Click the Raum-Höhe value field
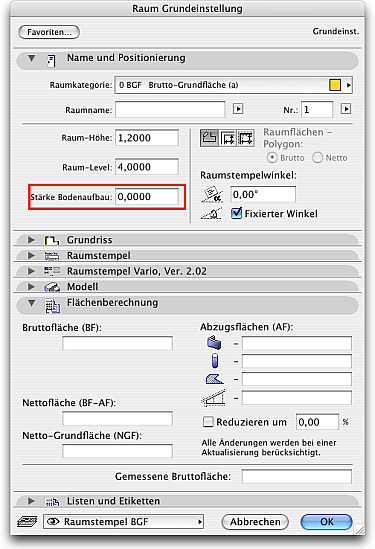This screenshot has height=549, width=375. pyautogui.click(x=147, y=138)
